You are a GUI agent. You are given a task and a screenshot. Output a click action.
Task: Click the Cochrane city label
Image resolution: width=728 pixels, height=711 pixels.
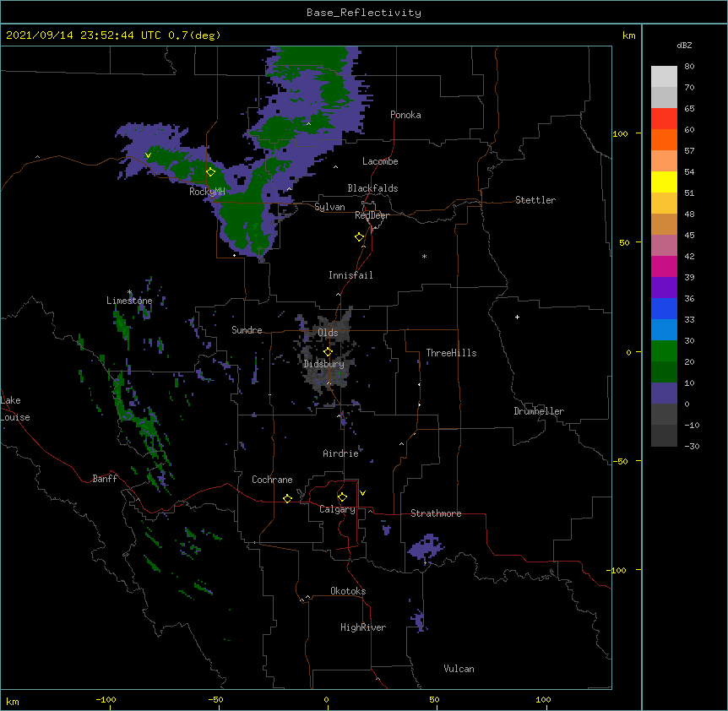point(272,480)
